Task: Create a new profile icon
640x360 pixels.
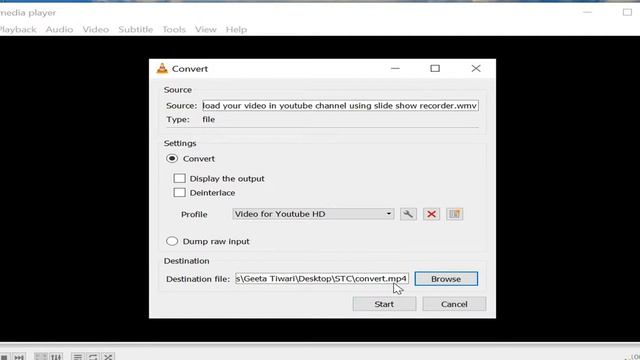Action: (454, 214)
